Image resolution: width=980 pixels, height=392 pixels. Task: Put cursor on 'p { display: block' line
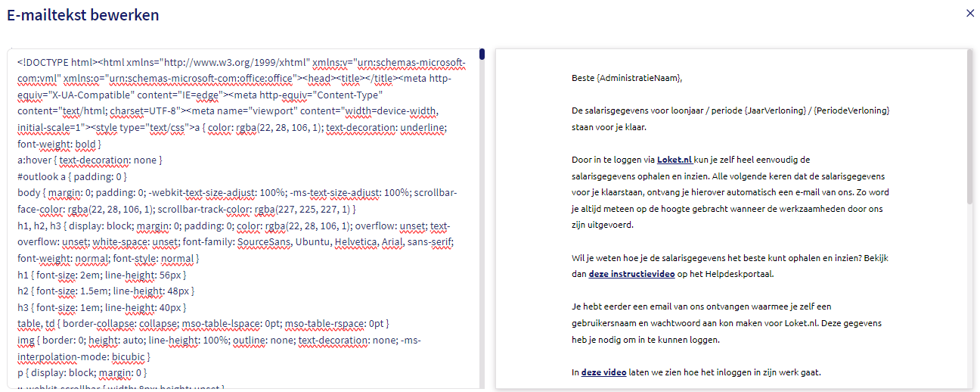pos(82,373)
